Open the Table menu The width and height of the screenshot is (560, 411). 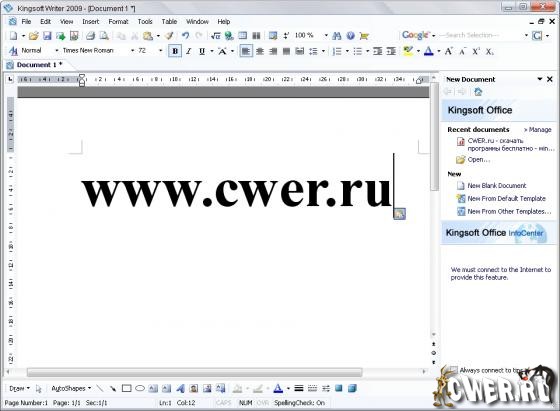(169, 21)
